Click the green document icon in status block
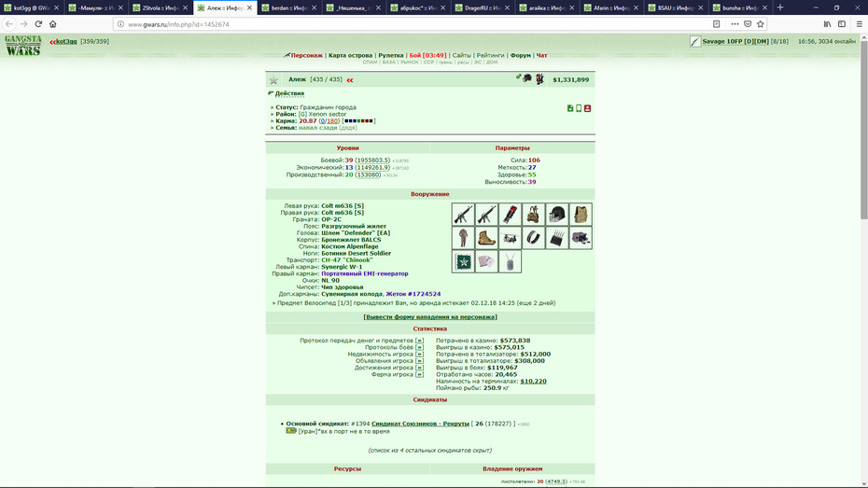Image resolution: width=868 pixels, height=488 pixels. (x=570, y=108)
